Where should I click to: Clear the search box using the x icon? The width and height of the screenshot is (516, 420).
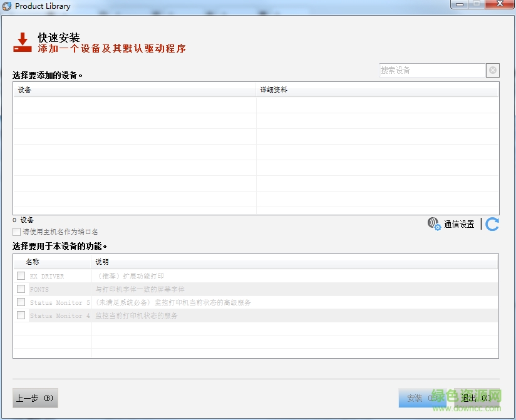point(493,70)
